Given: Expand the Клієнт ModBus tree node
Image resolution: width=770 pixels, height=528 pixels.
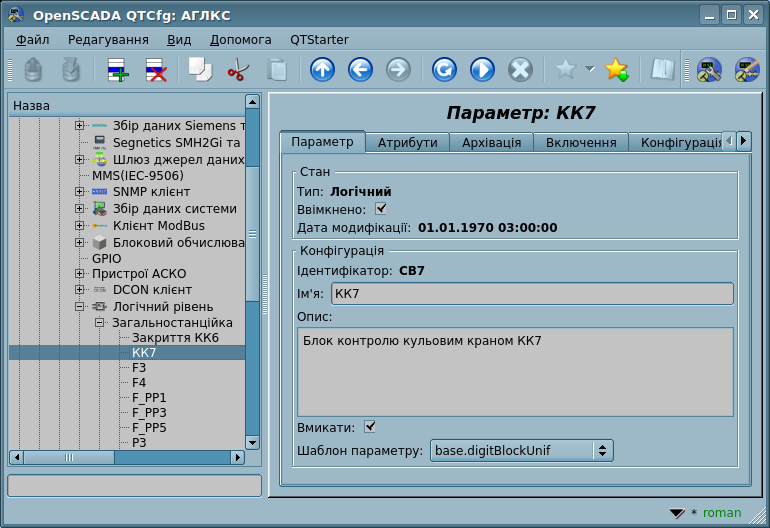Looking at the screenshot, I should 80,226.
